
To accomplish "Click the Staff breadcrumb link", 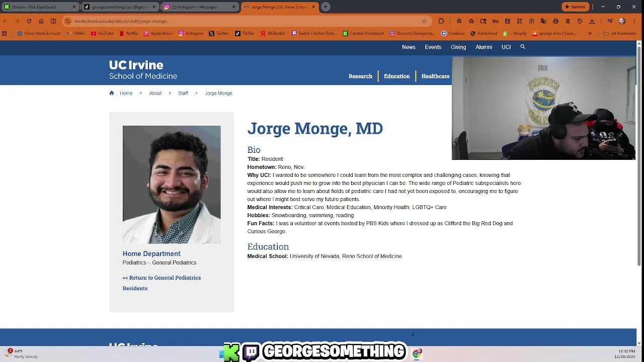I will pyautogui.click(x=183, y=93).
